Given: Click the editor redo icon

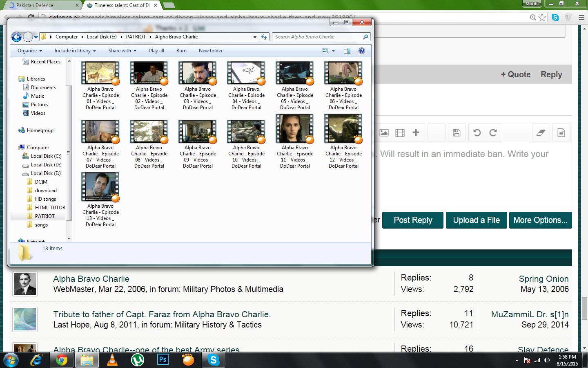Looking at the screenshot, I should tap(493, 132).
